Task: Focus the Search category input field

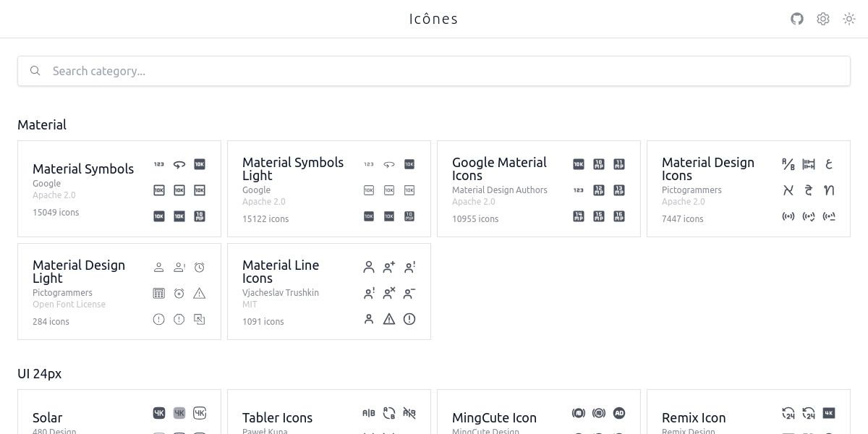Action: [434, 71]
